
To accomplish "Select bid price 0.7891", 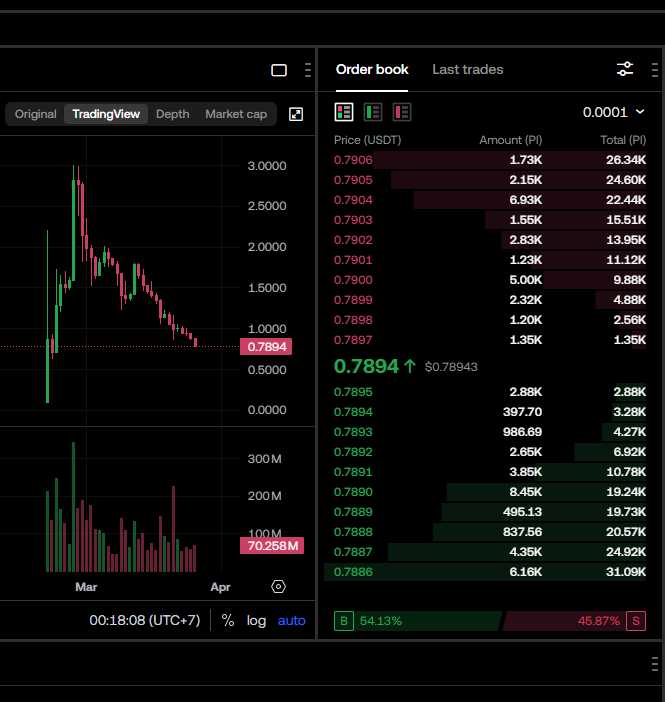I will click(353, 472).
